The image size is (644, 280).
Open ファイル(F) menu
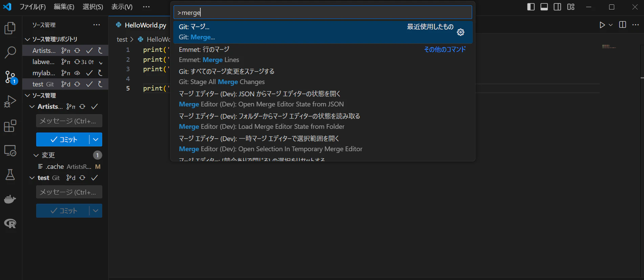click(x=32, y=7)
